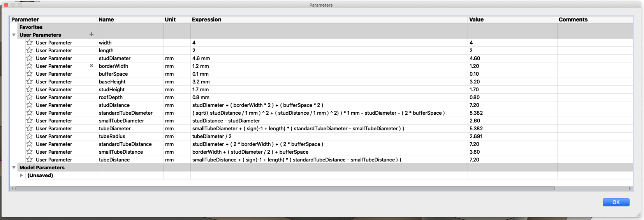
Task: Click the star icon for tubeDistance
Action: pyautogui.click(x=30, y=160)
